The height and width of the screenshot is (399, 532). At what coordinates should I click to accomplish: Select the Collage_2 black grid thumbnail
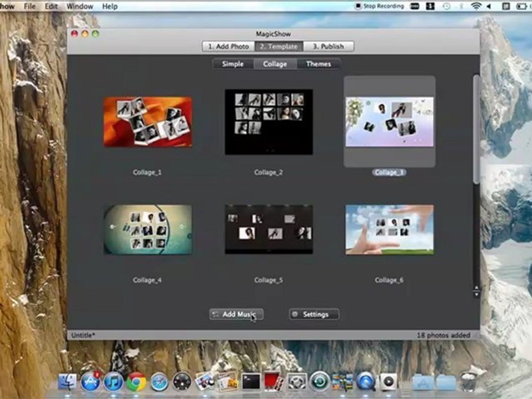click(x=269, y=122)
